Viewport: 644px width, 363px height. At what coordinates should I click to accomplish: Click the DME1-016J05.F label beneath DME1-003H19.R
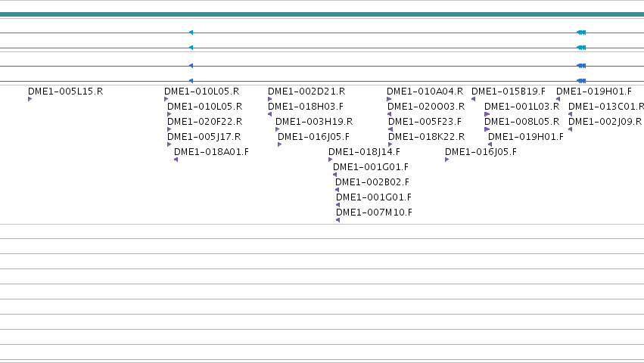click(313, 137)
